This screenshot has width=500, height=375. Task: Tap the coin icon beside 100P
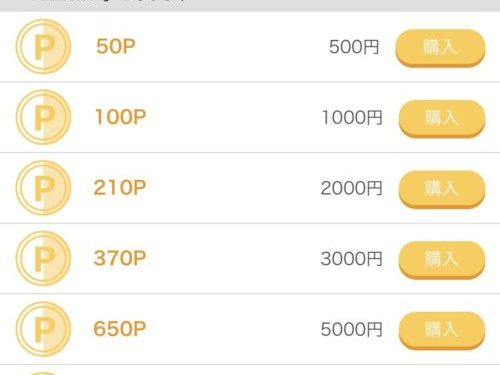[43, 117]
